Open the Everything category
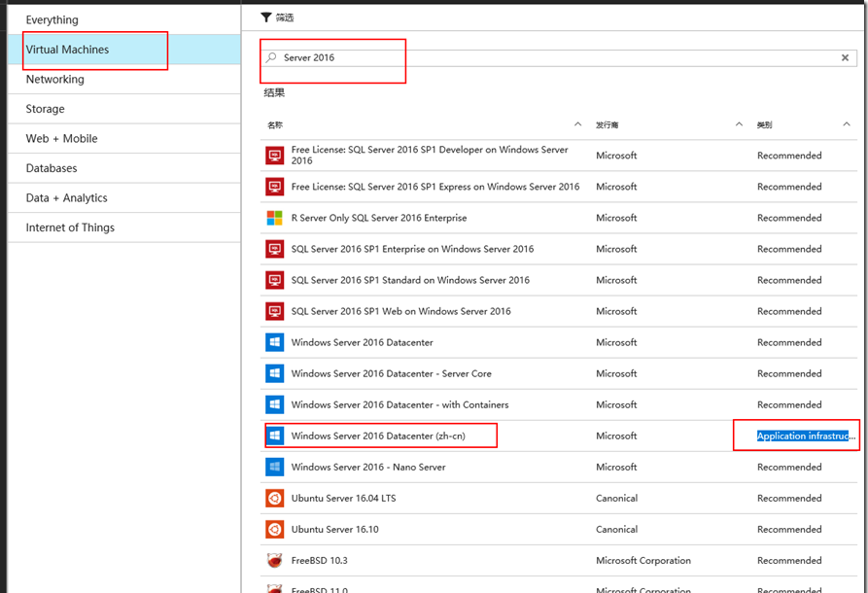This screenshot has height=593, width=868. coord(124,20)
